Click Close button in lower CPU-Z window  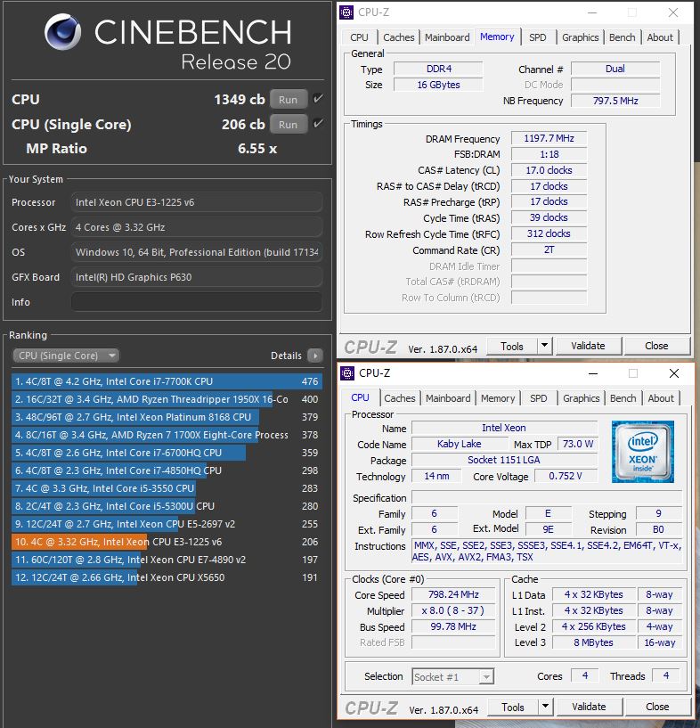[657, 707]
